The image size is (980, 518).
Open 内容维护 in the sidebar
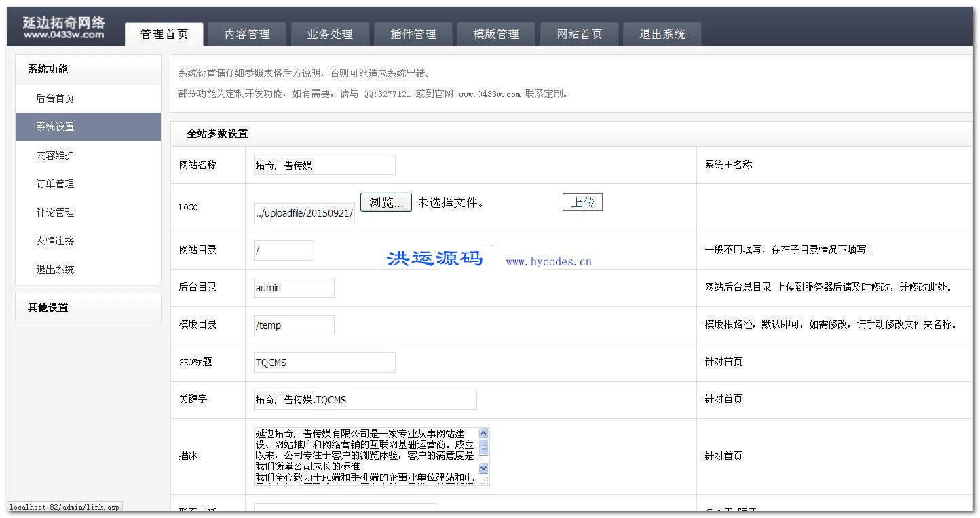coord(88,155)
